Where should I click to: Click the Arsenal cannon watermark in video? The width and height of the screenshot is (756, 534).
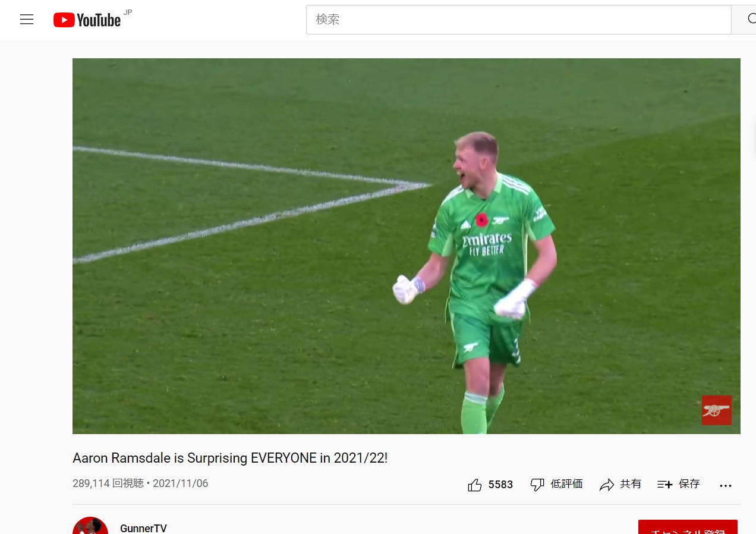[716, 410]
